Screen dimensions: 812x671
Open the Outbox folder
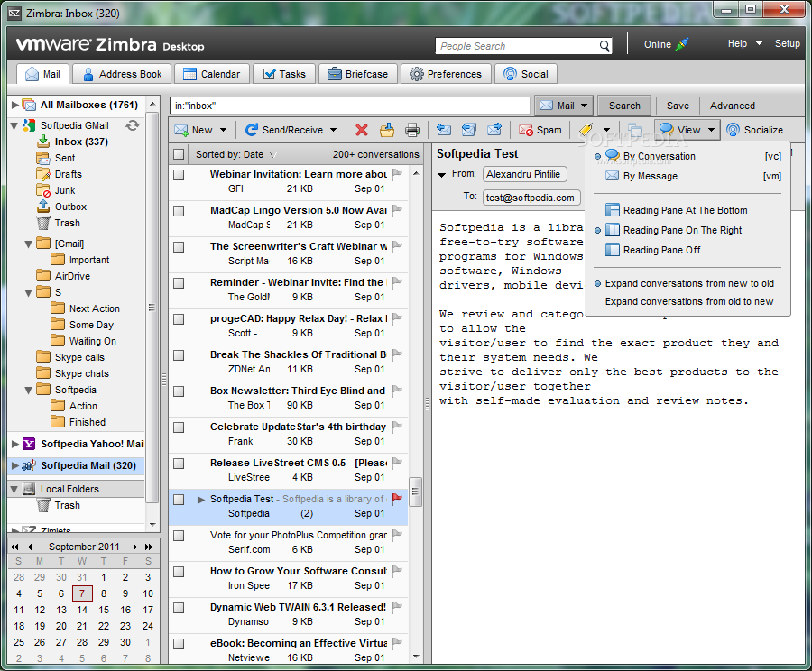pyautogui.click(x=70, y=207)
